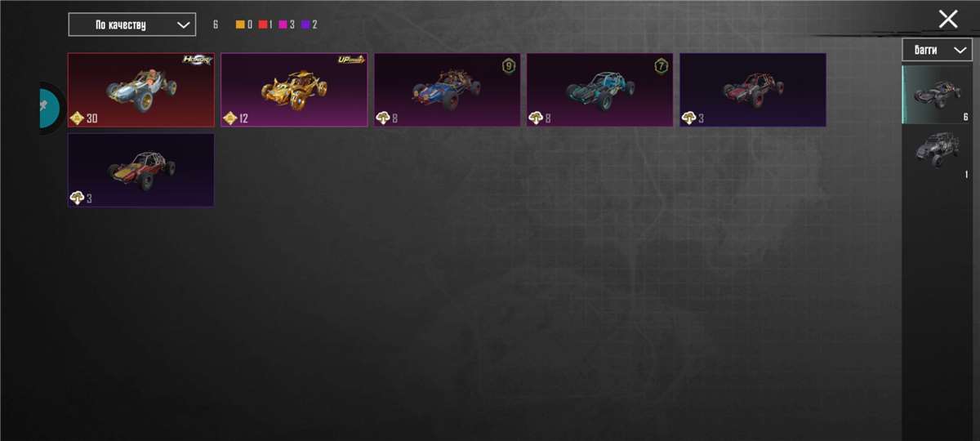Close the vehicle skin inventory screen
980x441 pixels.
tap(948, 19)
